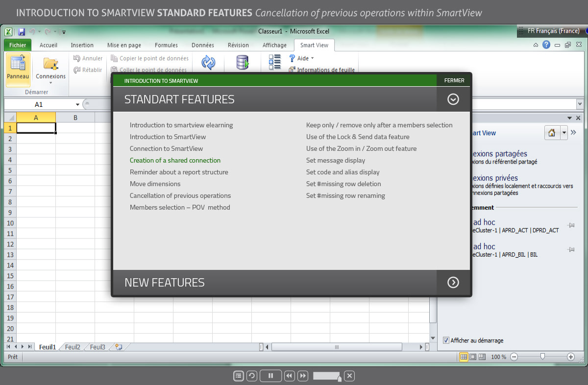Expand the formula bar with its arrow
The height and width of the screenshot is (385, 588).
pos(581,104)
